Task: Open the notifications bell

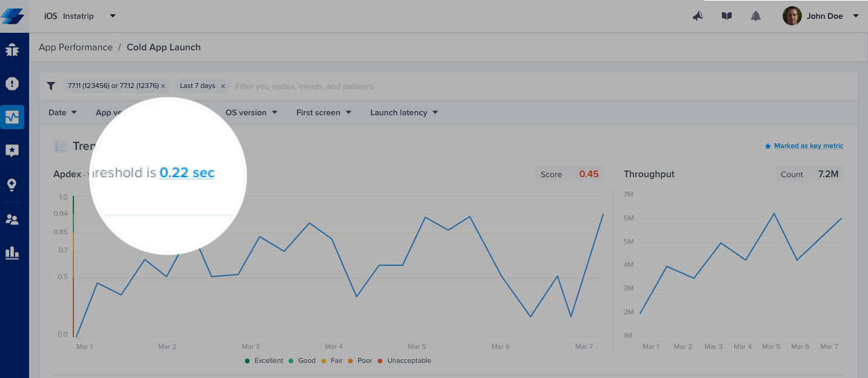Action: click(x=756, y=16)
